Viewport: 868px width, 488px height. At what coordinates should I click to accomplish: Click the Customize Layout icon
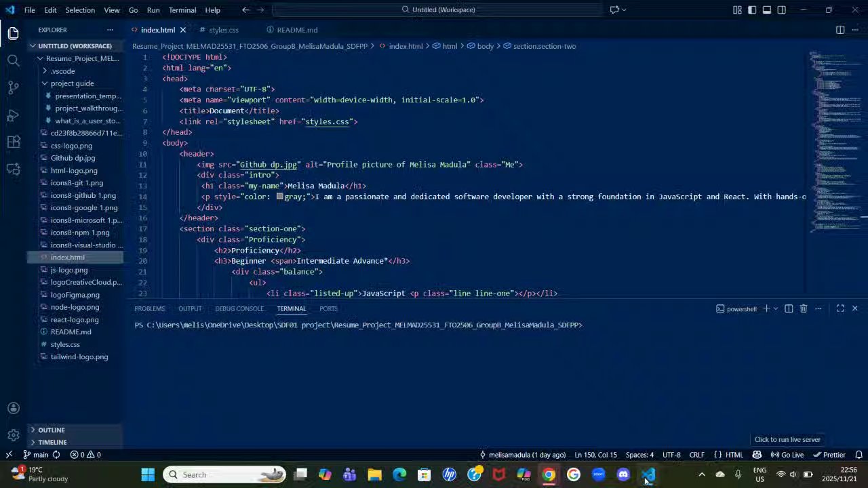click(x=737, y=9)
